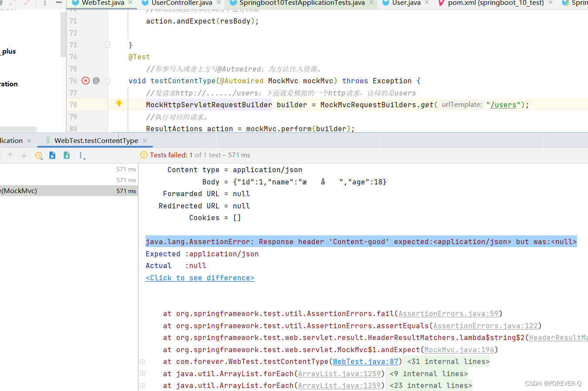588x391 pixels.
Task: Select the WebTest.testContentType run tab
Action: 96,141
